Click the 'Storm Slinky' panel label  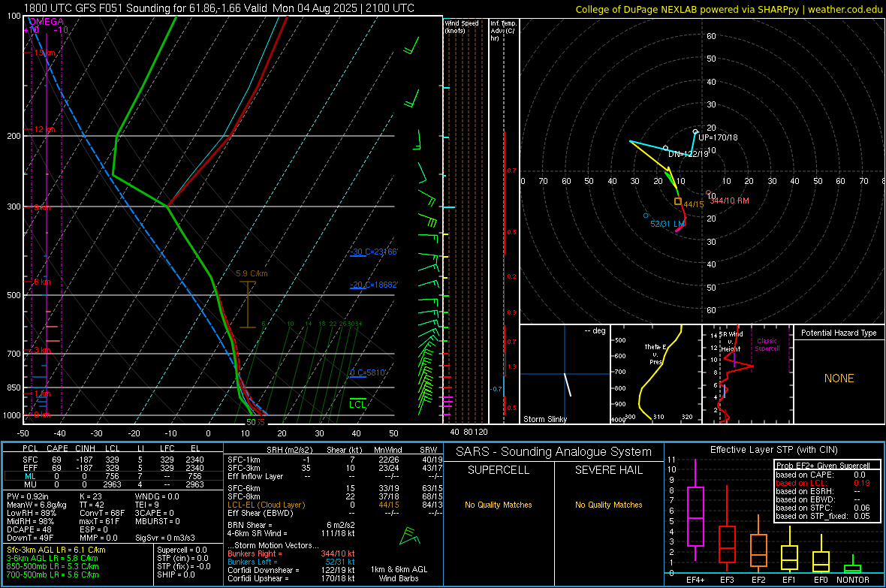point(544,419)
